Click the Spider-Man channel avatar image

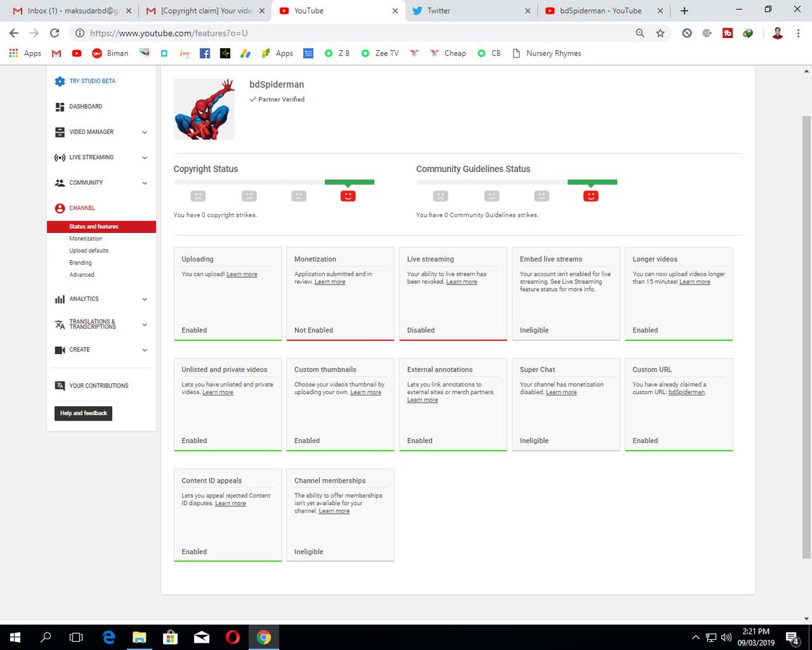tap(204, 109)
